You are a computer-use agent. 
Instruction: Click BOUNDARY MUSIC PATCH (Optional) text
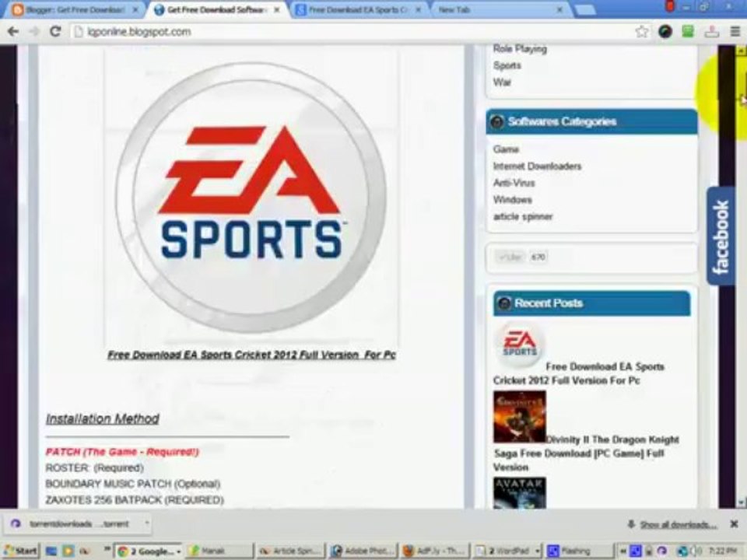[133, 484]
